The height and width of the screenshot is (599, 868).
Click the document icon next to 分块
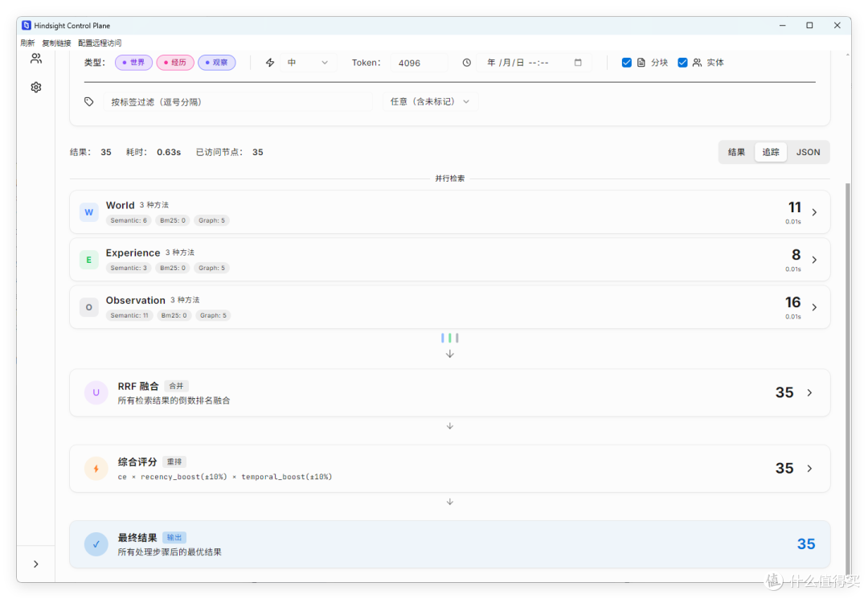(x=641, y=63)
